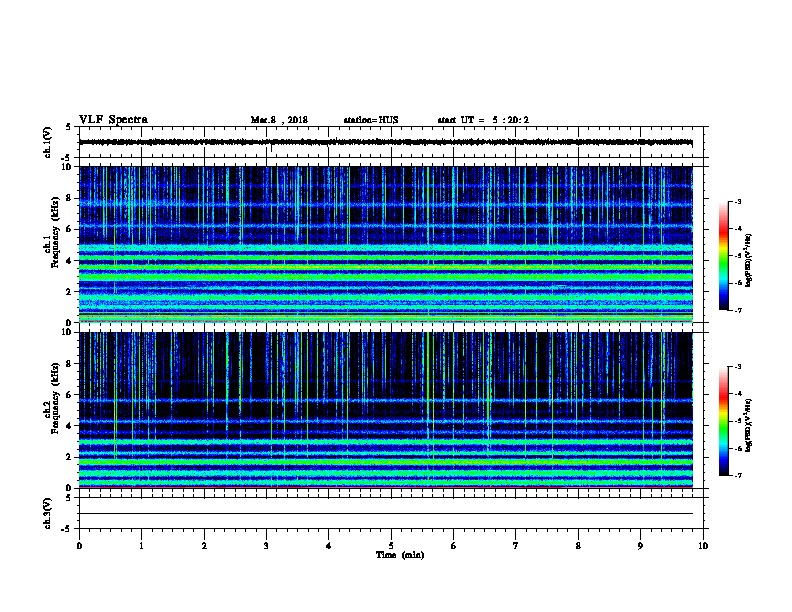
Task: Click the time axis tick label "10"
Action: pyautogui.click(x=703, y=546)
